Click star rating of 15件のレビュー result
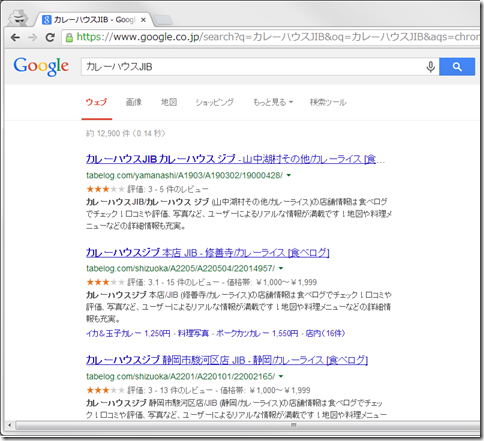This screenshot has width=484, height=441. point(105,282)
